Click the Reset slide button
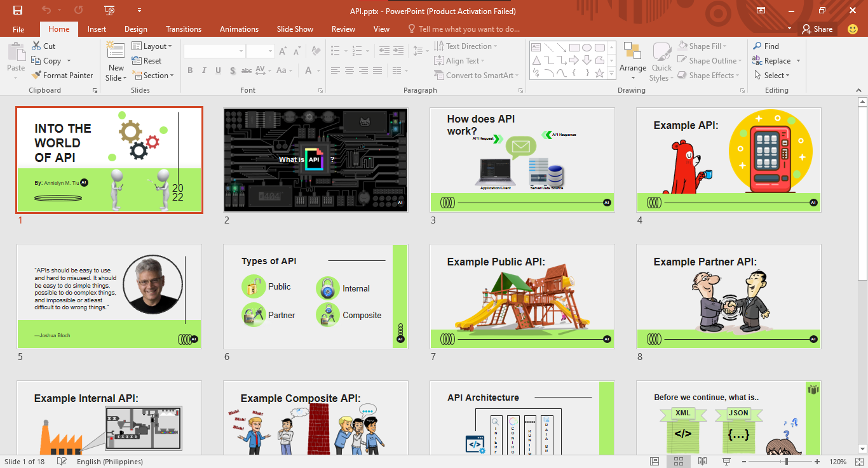868x468 pixels. (x=147, y=61)
